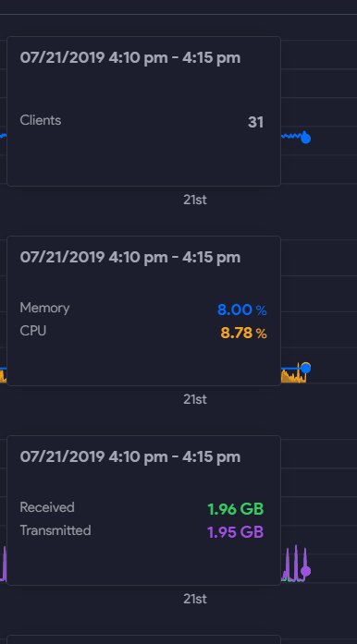Click the network tooltip date header
The height and width of the screenshot is (644, 357).
(130, 457)
